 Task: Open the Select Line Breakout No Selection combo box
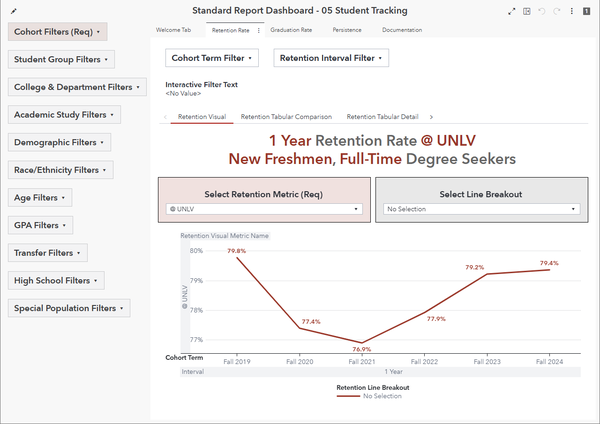click(481, 209)
